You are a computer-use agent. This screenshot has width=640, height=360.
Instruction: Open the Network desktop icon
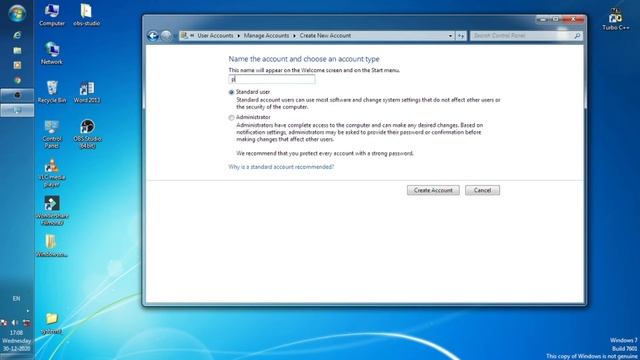tap(52, 53)
